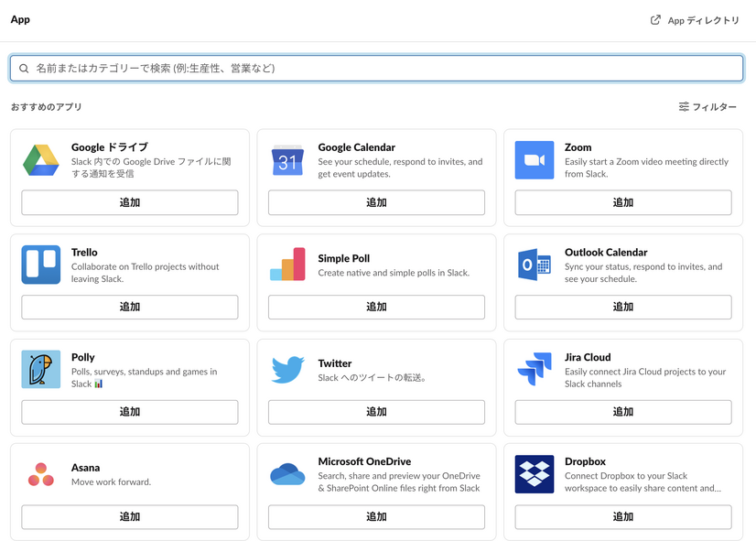The image size is (756, 541).
Task: Click the Asana three-dot logo
Action: coord(41,474)
